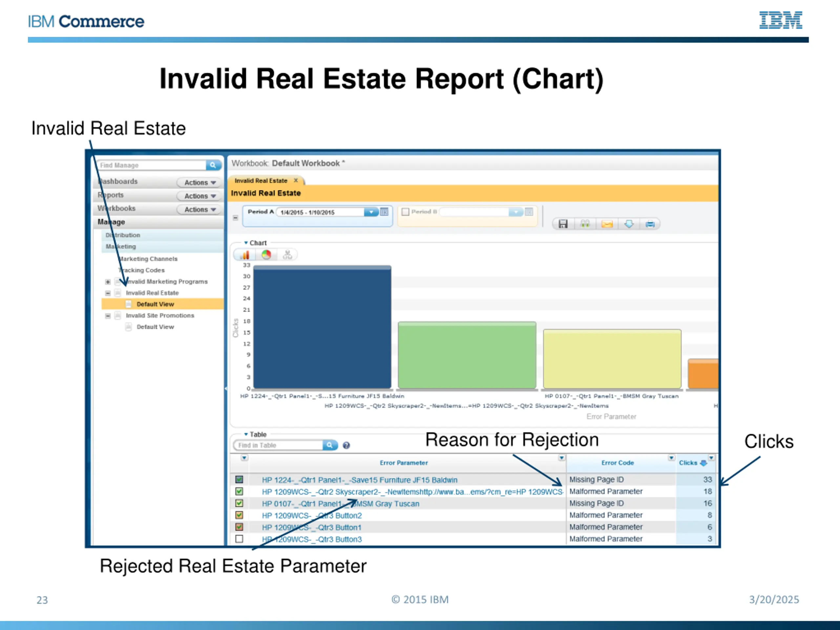Open the Error Parameter column menu arrow
Image resolution: width=840 pixels, height=630 pixels.
(562, 458)
